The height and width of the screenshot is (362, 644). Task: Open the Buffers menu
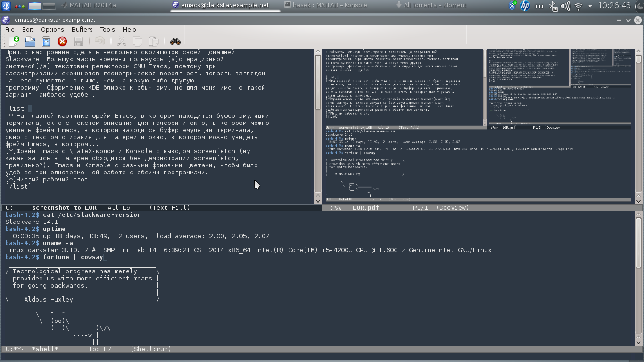pyautogui.click(x=82, y=29)
